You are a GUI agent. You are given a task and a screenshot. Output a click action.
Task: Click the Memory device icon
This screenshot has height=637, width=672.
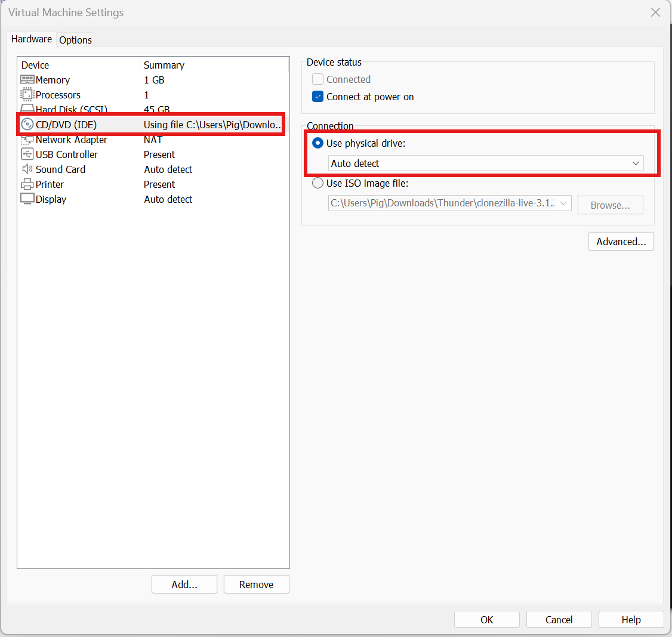(x=27, y=80)
